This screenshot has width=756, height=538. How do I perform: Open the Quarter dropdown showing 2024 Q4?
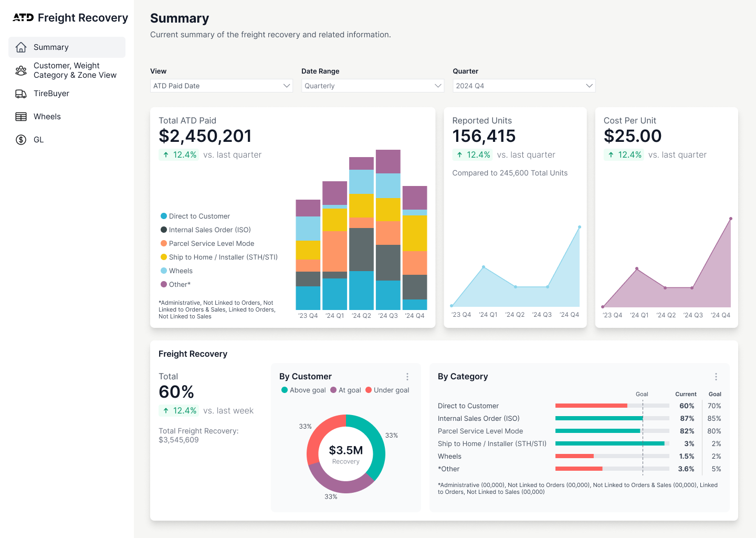[x=524, y=86]
